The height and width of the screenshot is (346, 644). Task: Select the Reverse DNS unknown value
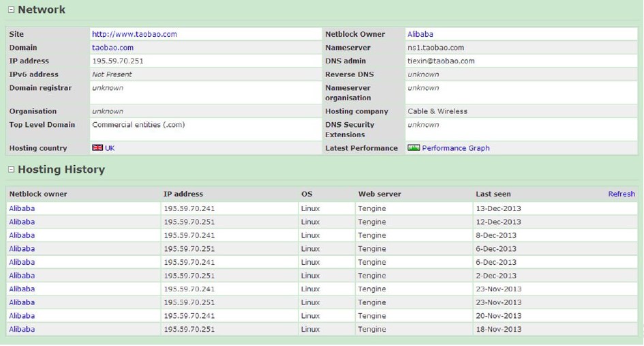[423, 74]
